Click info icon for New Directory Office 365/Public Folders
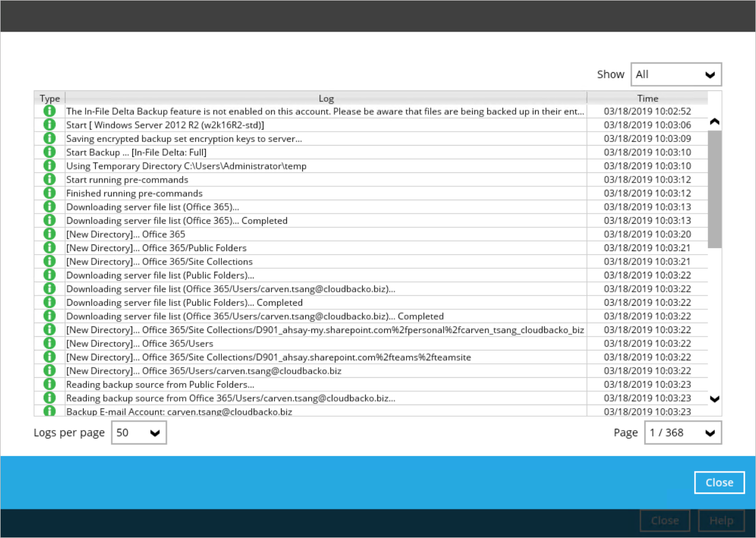Image resolution: width=756 pixels, height=538 pixels. pyautogui.click(x=50, y=247)
